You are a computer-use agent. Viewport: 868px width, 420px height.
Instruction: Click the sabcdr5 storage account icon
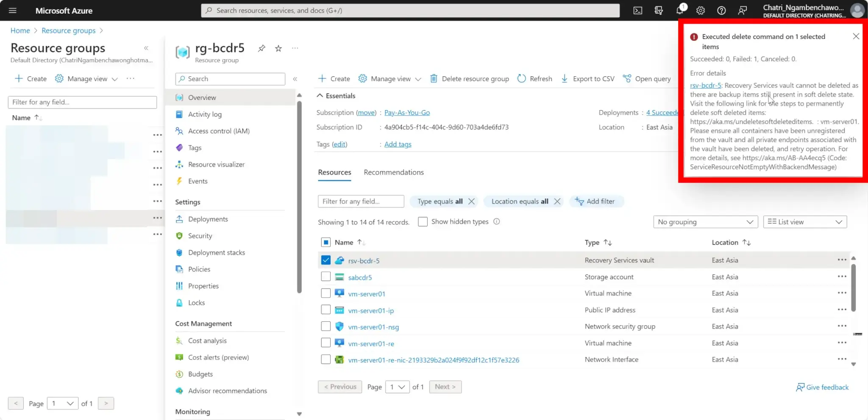tap(339, 277)
